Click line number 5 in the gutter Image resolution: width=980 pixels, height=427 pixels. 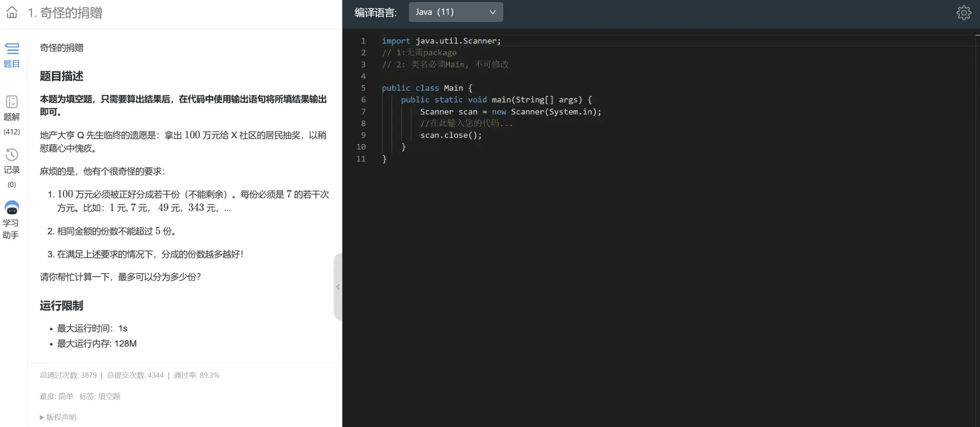pos(363,88)
